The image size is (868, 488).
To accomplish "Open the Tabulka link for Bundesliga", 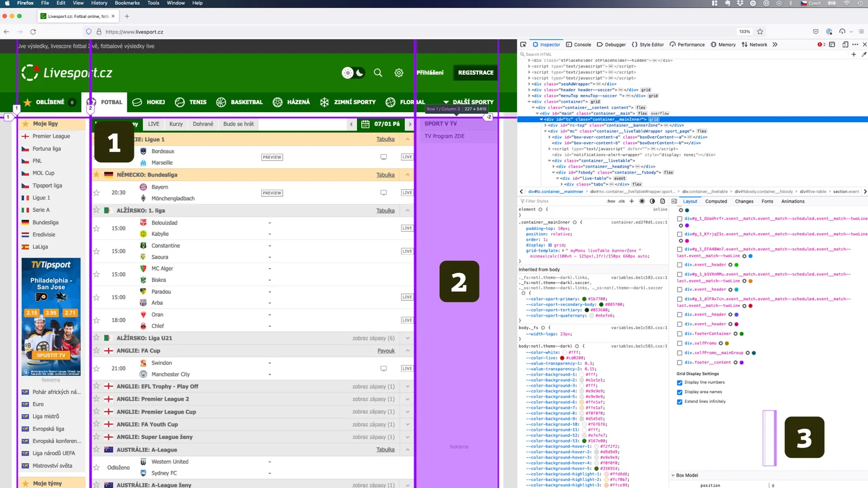I will click(385, 175).
